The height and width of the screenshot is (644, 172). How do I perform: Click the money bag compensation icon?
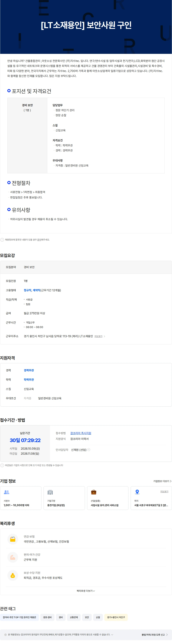13,575
